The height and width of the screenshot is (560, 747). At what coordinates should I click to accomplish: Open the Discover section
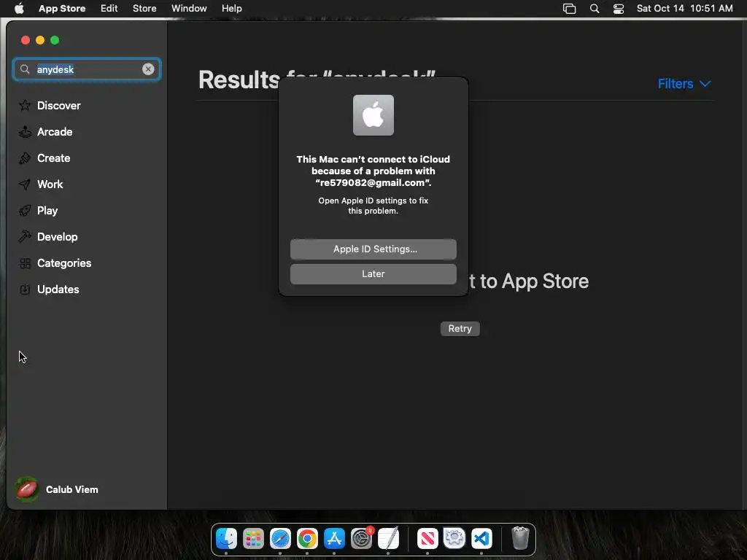coord(58,105)
